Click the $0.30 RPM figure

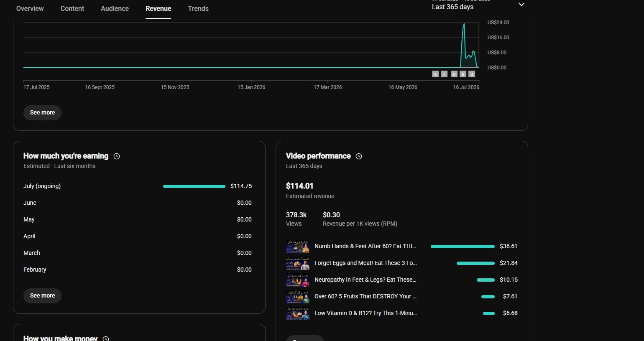(x=331, y=215)
